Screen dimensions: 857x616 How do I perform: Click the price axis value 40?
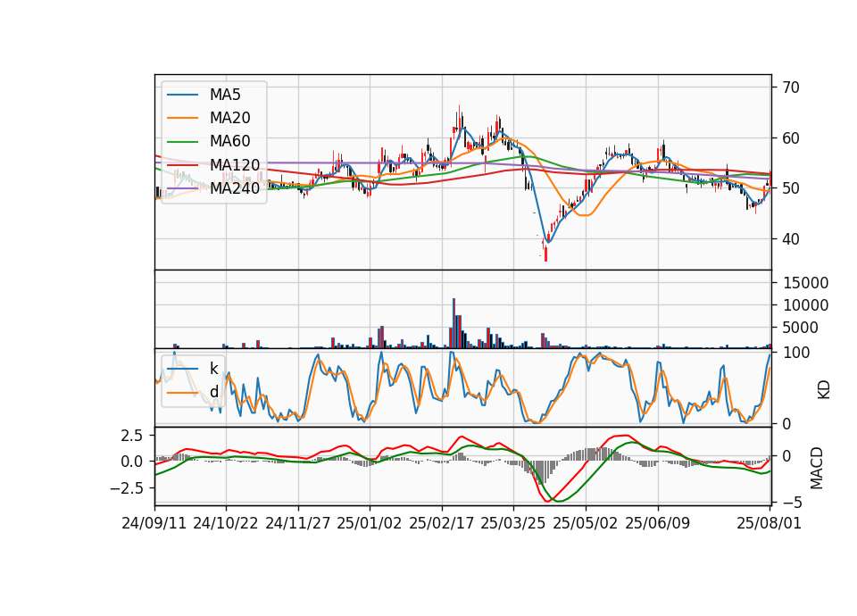pos(791,239)
